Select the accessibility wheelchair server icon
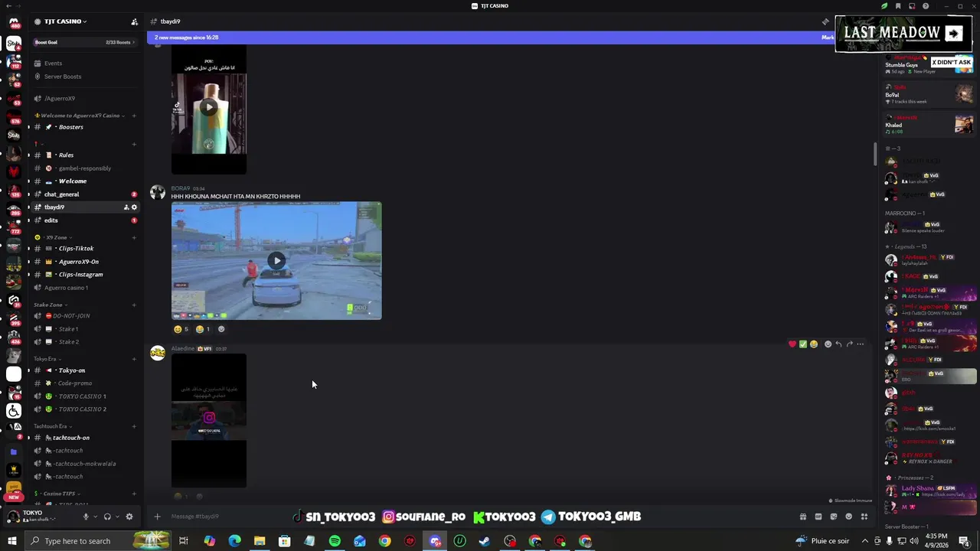Image resolution: width=980 pixels, height=551 pixels. [14, 411]
